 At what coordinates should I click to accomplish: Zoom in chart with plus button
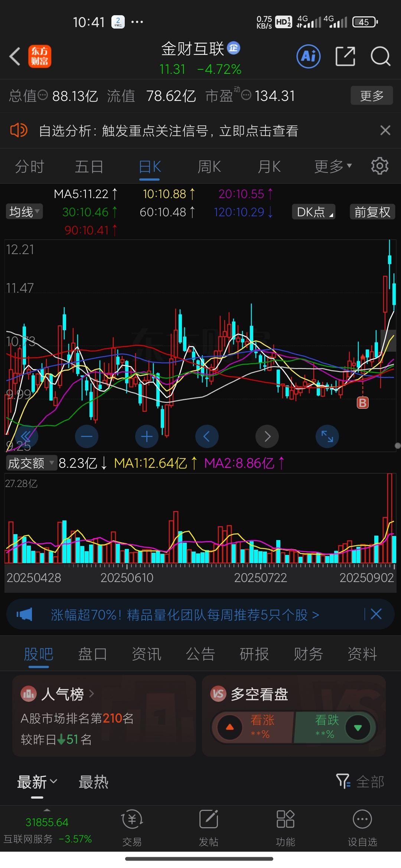tap(147, 436)
